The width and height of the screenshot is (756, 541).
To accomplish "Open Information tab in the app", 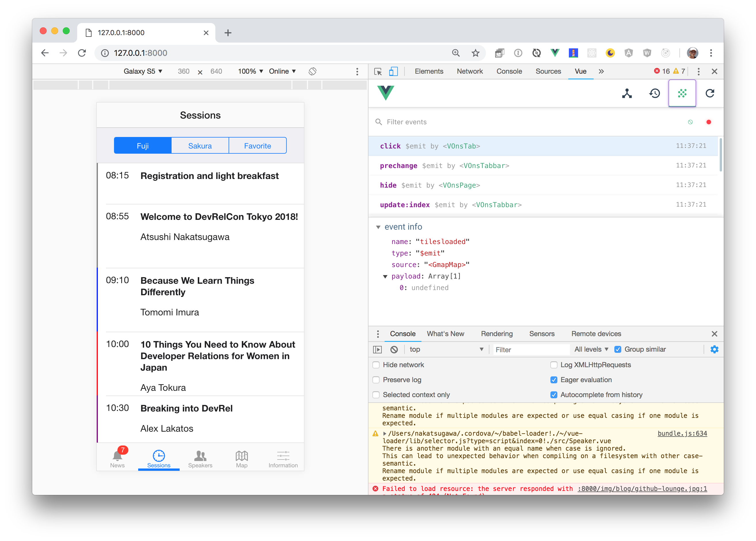I will (283, 459).
